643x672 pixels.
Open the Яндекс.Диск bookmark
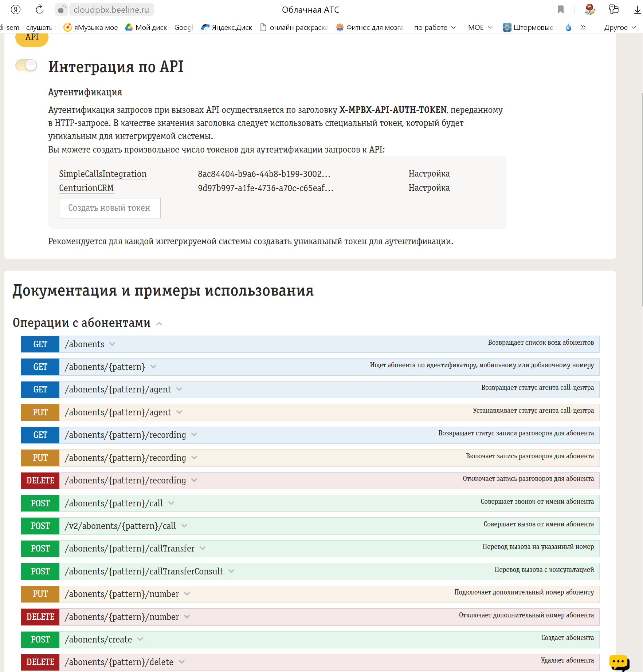coord(227,27)
